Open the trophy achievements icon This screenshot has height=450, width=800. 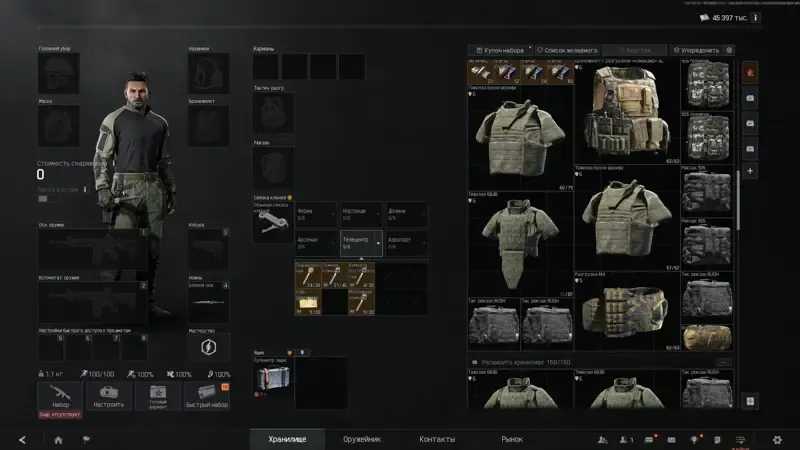pos(694,440)
